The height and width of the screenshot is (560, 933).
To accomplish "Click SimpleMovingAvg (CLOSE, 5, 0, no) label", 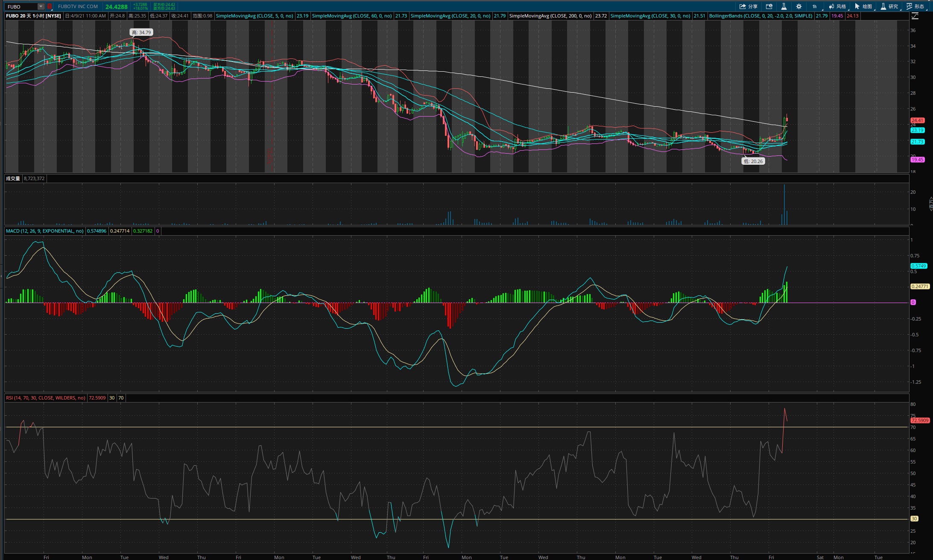I will 254,16.
